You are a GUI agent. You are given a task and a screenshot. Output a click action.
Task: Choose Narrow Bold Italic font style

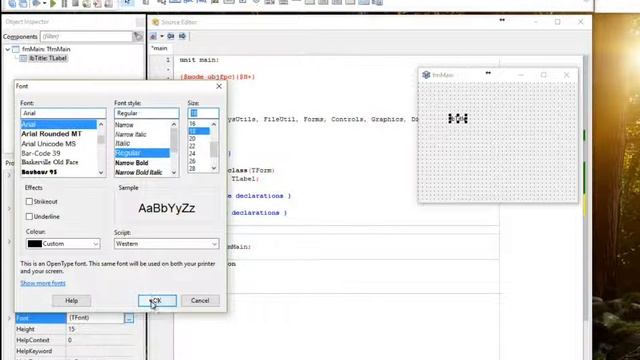coord(138,173)
